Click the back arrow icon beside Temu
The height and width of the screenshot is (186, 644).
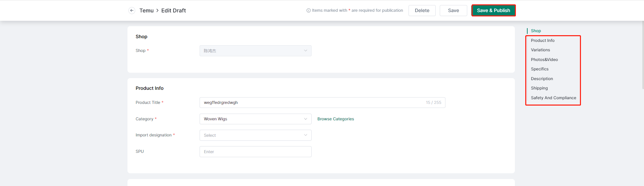[x=132, y=10]
